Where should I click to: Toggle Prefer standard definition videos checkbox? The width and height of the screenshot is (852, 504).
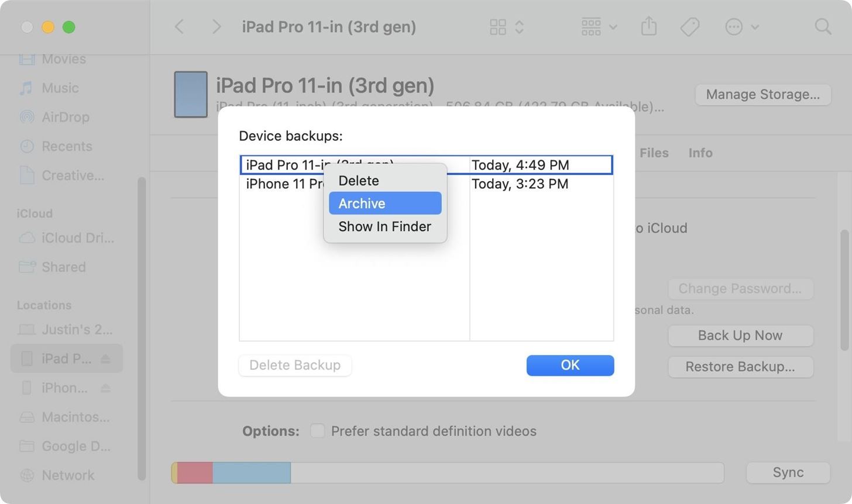pos(317,431)
